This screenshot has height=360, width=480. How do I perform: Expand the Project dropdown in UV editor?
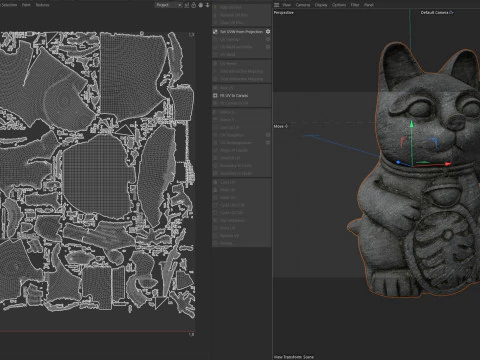(169, 5)
